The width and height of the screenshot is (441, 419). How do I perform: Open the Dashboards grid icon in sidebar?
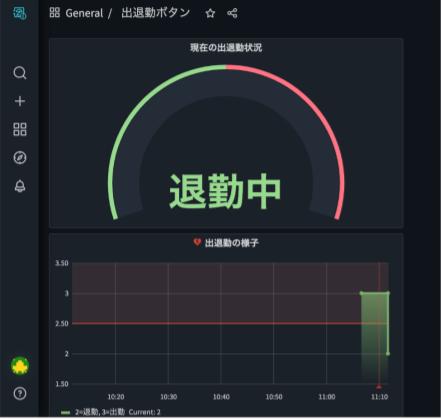pos(20,129)
